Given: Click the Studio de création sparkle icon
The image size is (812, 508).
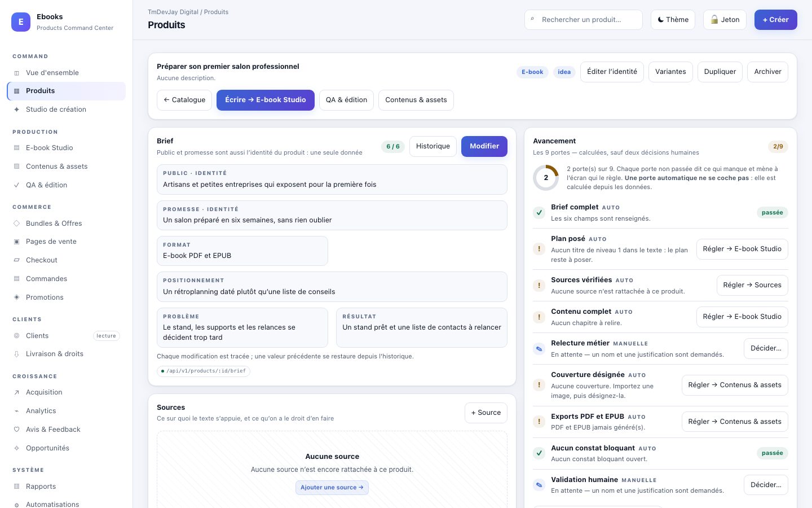Looking at the screenshot, I should point(16,110).
